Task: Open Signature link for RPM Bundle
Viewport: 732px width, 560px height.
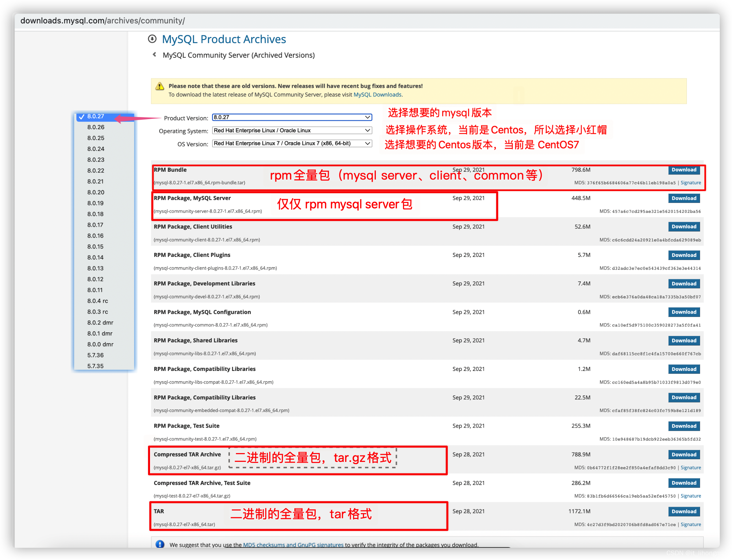Action: [691, 183]
